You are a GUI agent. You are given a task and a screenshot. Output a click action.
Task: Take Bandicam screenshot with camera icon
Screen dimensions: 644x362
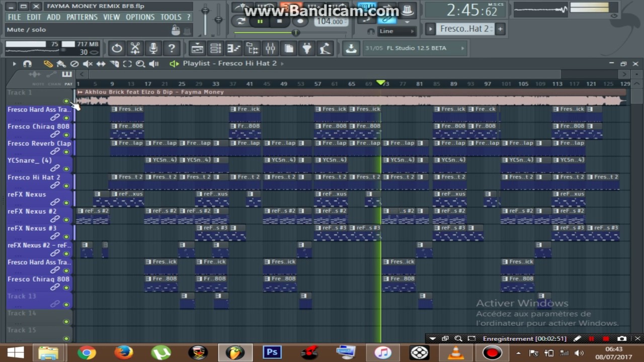click(x=622, y=339)
